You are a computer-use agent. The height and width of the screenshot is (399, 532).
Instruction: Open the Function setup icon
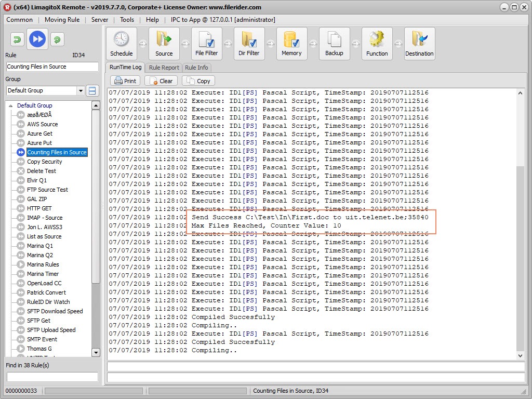pos(377,44)
